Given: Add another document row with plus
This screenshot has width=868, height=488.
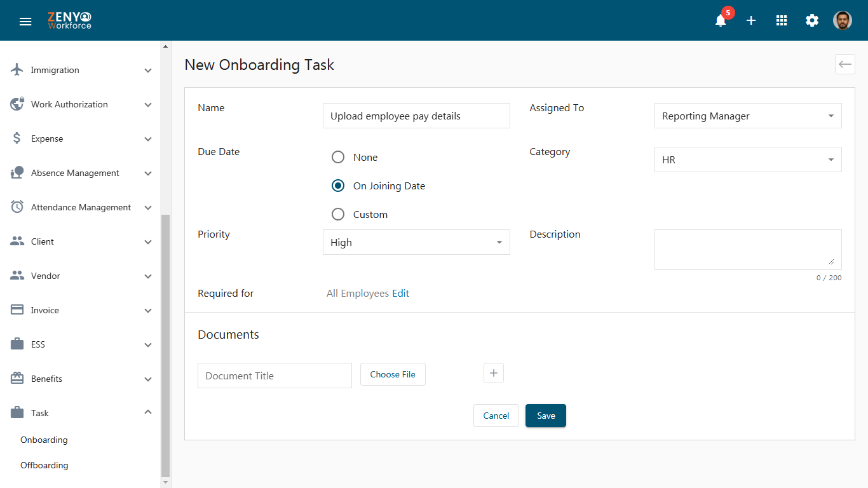Looking at the screenshot, I should 494,373.
